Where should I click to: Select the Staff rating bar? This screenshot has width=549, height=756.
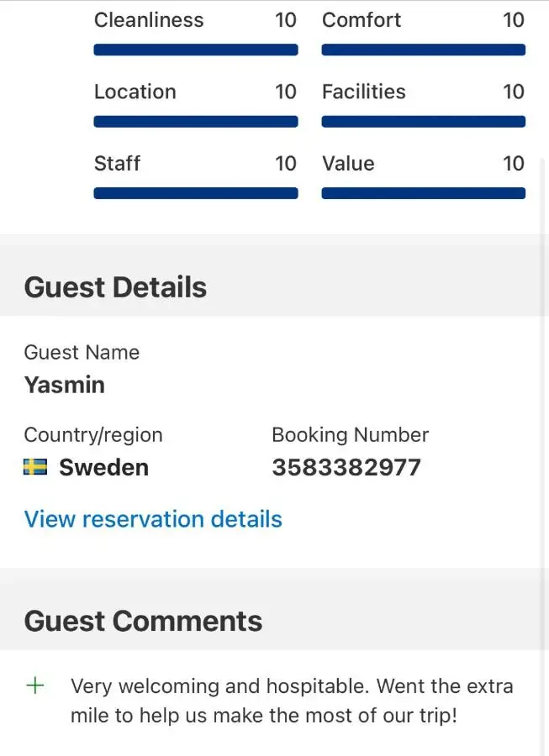[x=196, y=193]
